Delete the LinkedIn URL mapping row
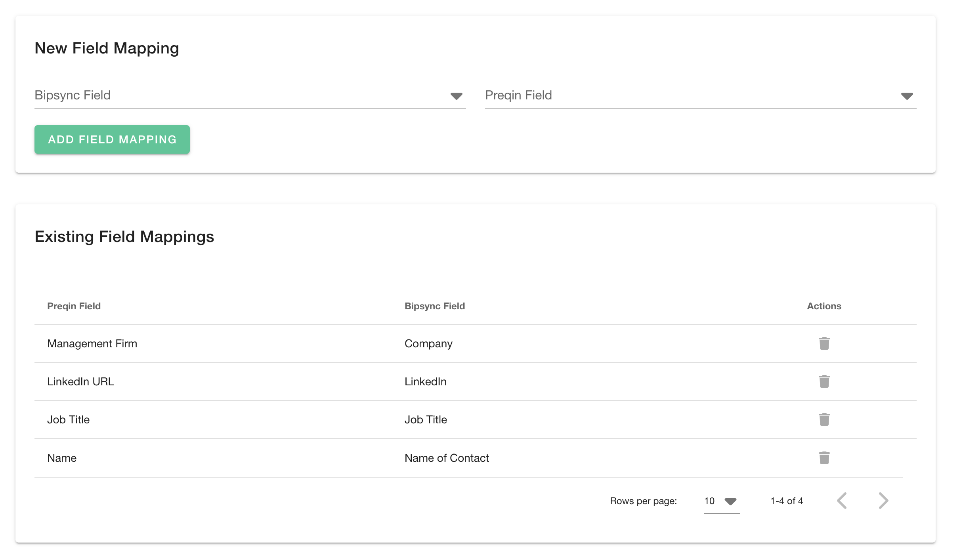 pos(824,381)
